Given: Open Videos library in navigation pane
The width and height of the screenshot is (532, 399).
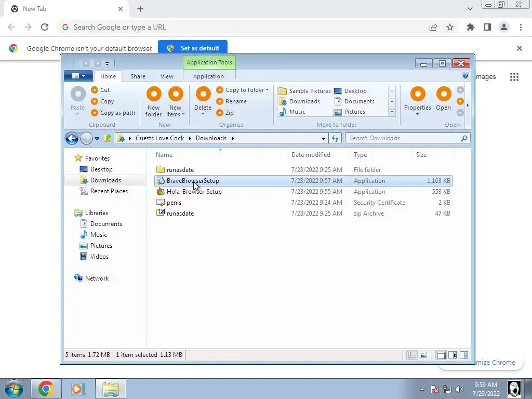Looking at the screenshot, I should (95, 257).
